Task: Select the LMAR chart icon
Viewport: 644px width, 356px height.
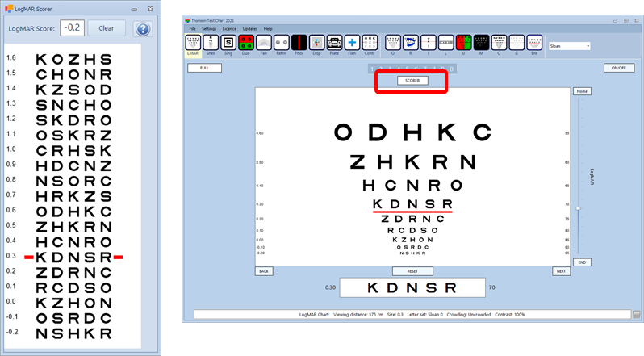Action: tap(193, 44)
